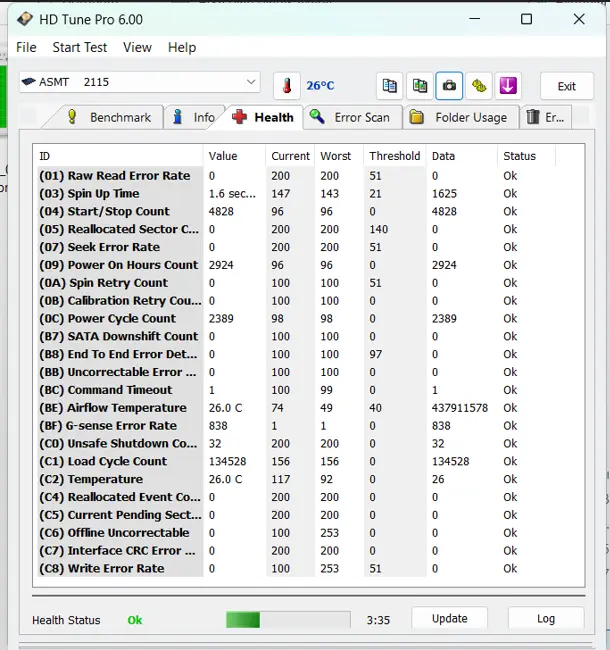
Task: Click the Update button
Action: [x=450, y=618]
